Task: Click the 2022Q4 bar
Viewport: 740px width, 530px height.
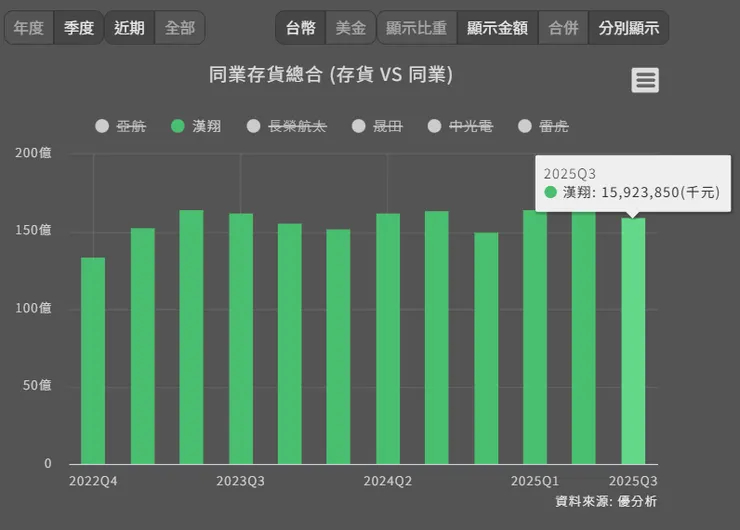Action: click(93, 361)
